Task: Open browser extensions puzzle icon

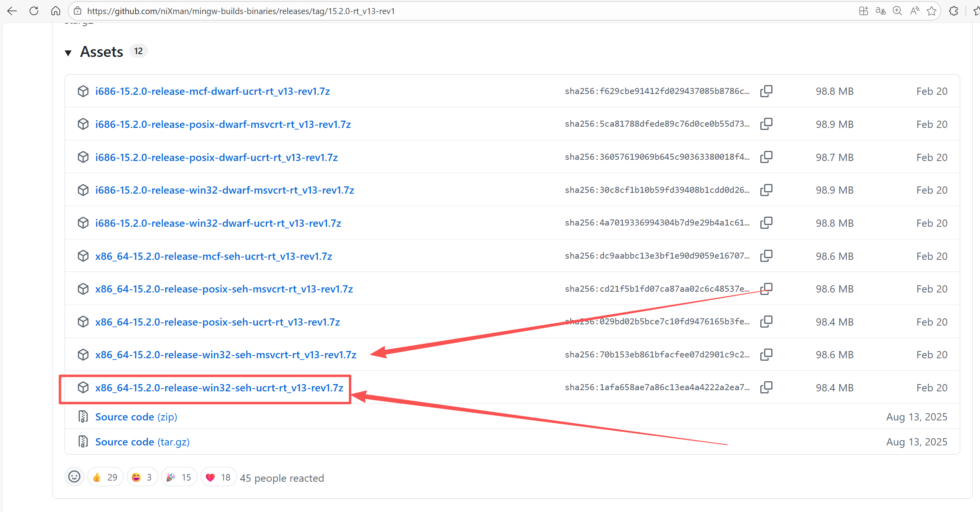Action: pos(954,11)
